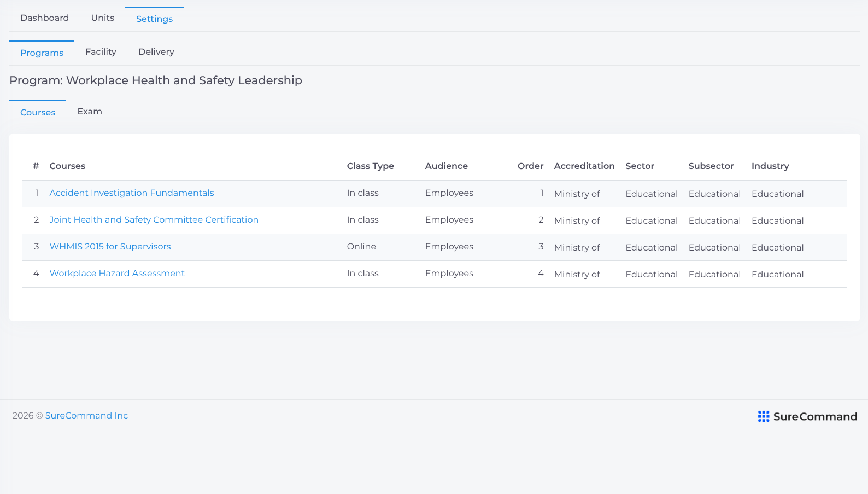Open the Delivery sub-tab
Screen dimensions: 868x494
[156, 52]
